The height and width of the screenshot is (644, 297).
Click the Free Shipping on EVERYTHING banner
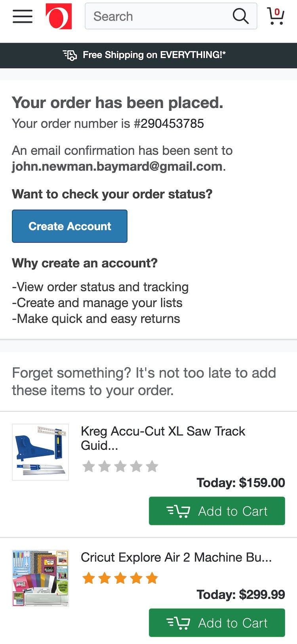pyautogui.click(x=154, y=55)
